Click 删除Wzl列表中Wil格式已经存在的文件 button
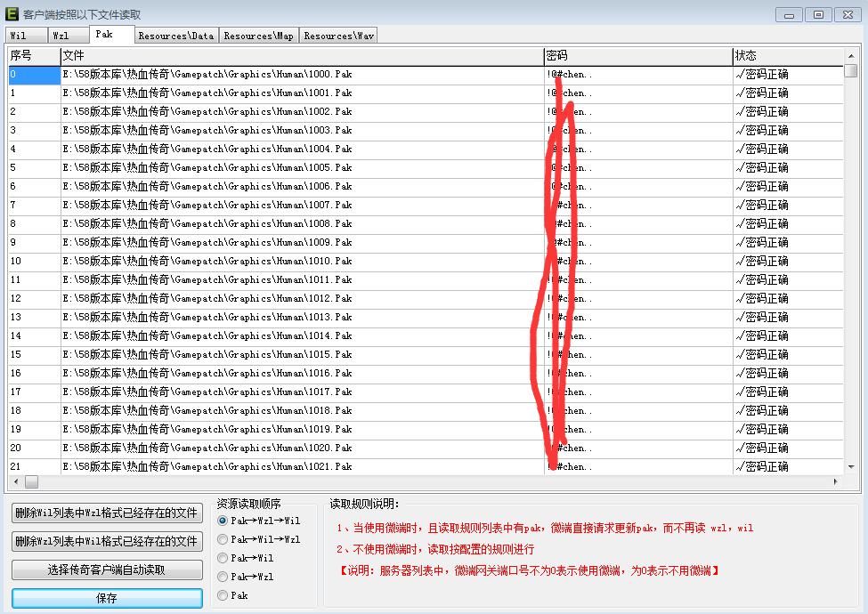Screen dimensions: 868x614 click(107, 541)
